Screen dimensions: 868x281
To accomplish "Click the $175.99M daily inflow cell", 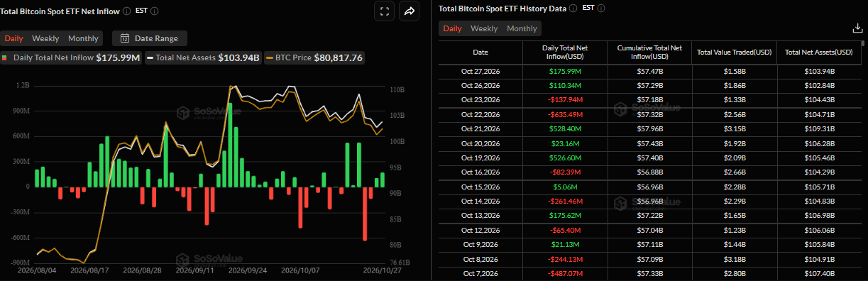I will [565, 71].
